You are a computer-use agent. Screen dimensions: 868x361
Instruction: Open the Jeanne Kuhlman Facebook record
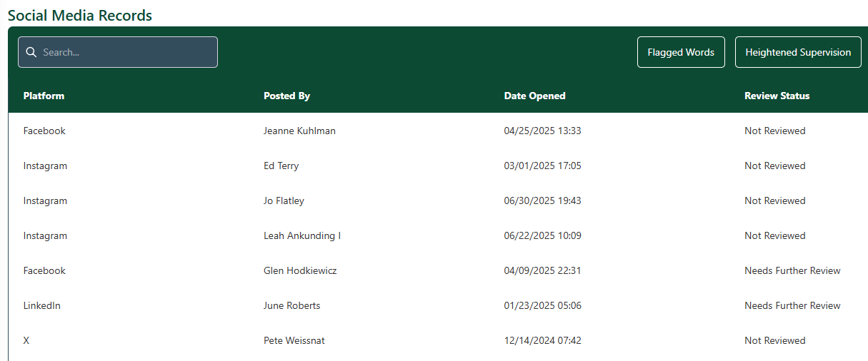(299, 131)
